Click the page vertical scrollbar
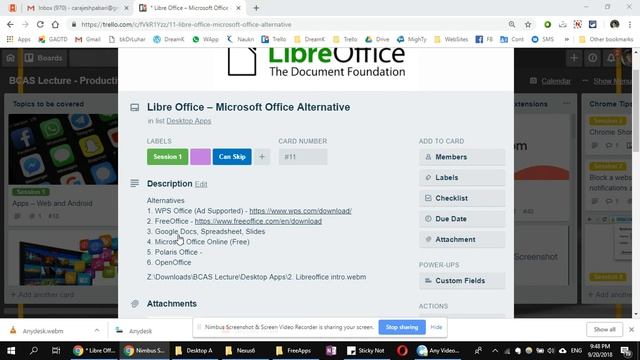The image size is (640, 360). (x=636, y=110)
